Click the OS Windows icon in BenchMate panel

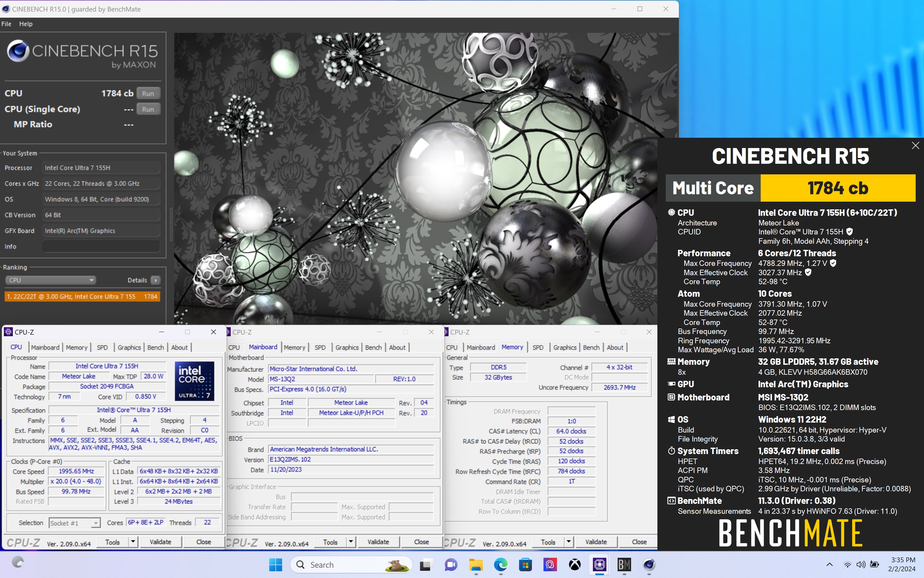click(x=671, y=419)
